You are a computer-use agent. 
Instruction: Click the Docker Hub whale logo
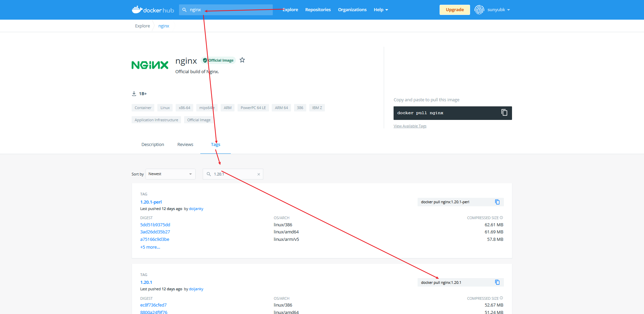click(x=153, y=10)
